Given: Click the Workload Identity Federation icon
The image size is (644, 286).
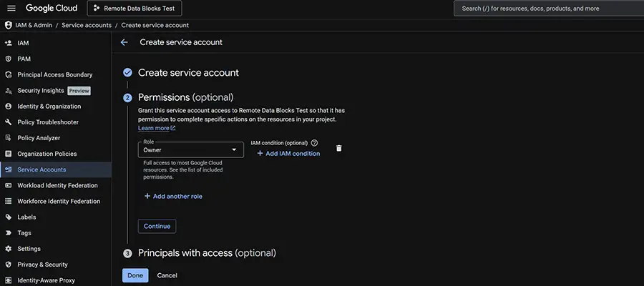Looking at the screenshot, I should pyautogui.click(x=8, y=185).
